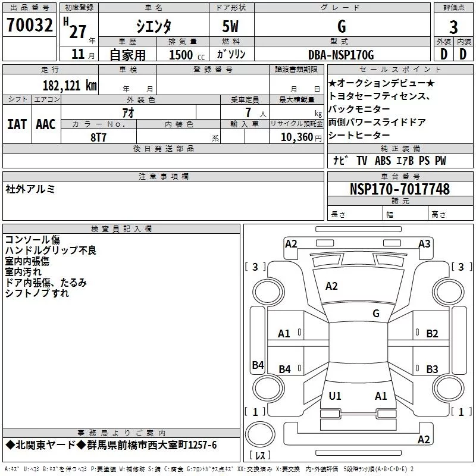Click the exterior grade D cell

444,54
